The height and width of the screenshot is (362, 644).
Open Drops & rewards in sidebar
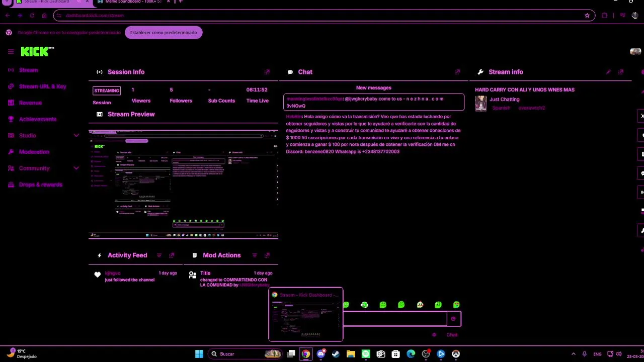41,185
